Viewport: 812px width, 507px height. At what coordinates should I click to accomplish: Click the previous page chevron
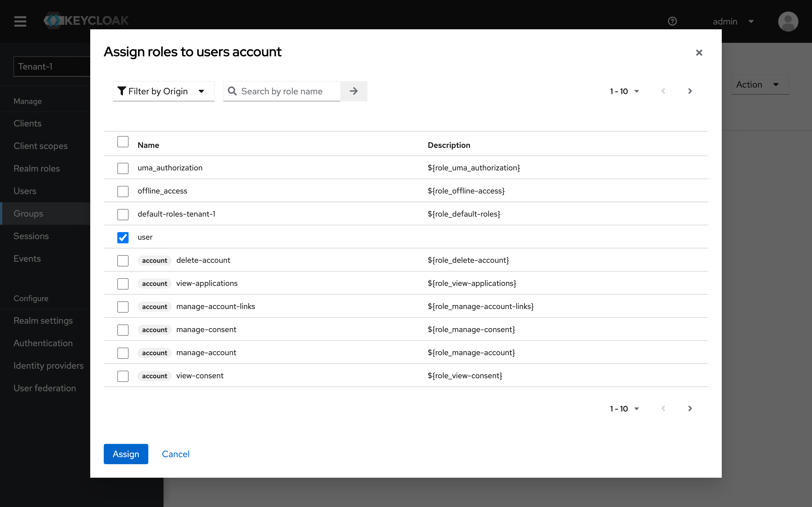coord(664,91)
